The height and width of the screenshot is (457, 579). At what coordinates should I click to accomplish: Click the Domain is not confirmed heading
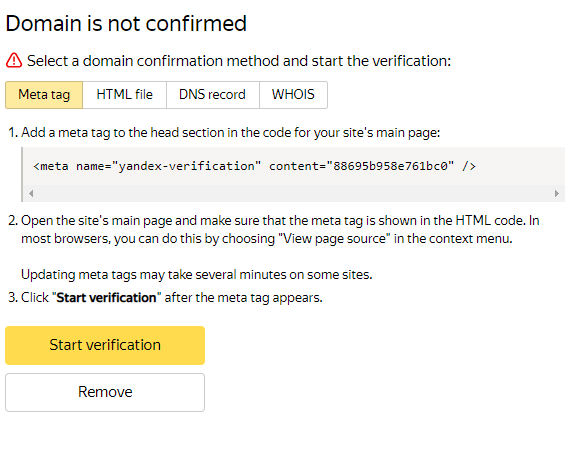[126, 24]
